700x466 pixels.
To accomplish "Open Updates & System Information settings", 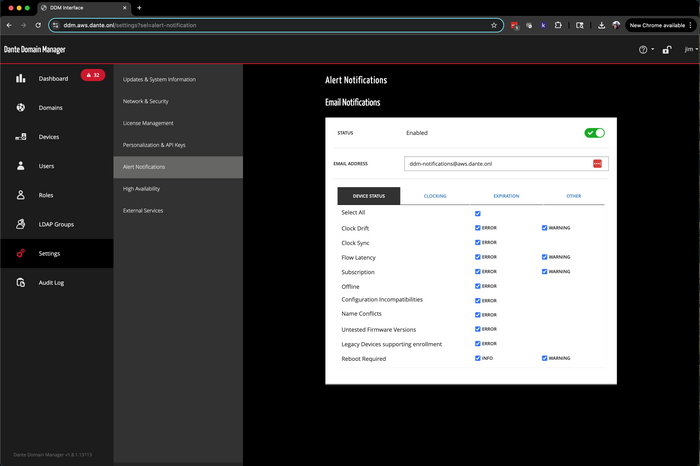I will (178, 79).
